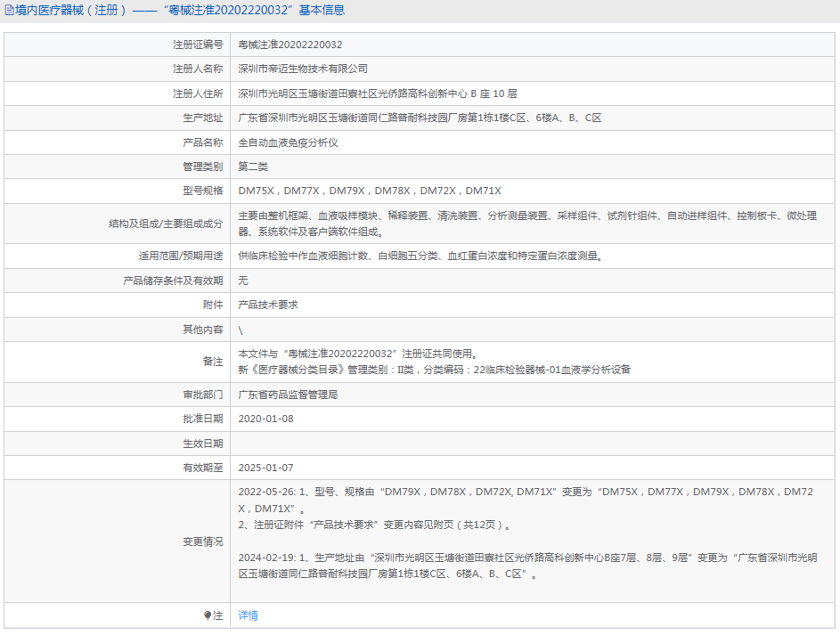Viewport: 840px width, 635px height.
Task: Select address ending in B 座 10 层
Action: point(377,94)
